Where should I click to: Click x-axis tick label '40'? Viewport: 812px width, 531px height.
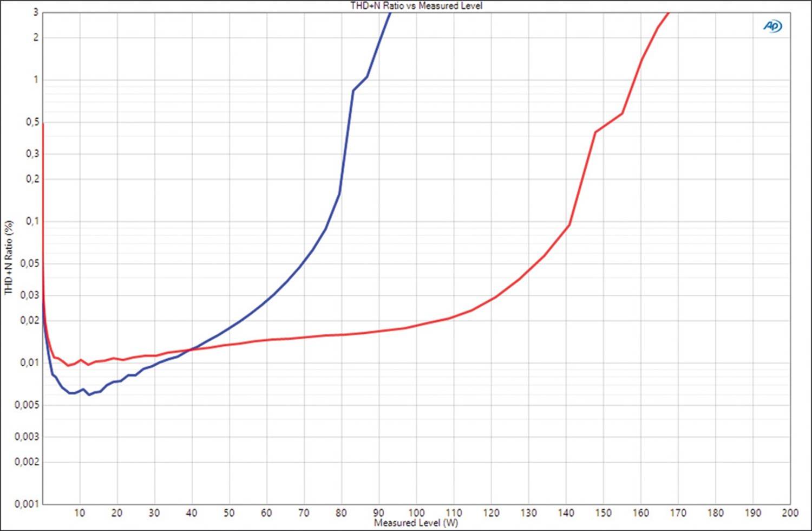[192, 513]
